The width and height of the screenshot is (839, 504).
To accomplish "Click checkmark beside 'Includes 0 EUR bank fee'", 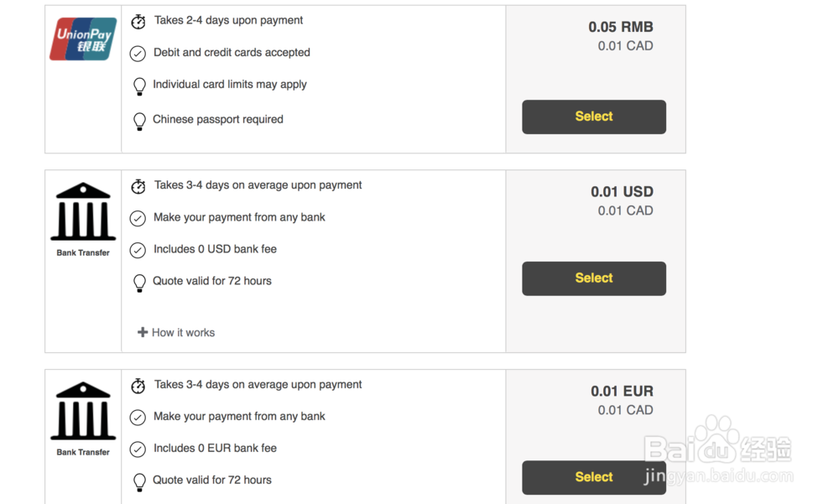I will point(138,449).
